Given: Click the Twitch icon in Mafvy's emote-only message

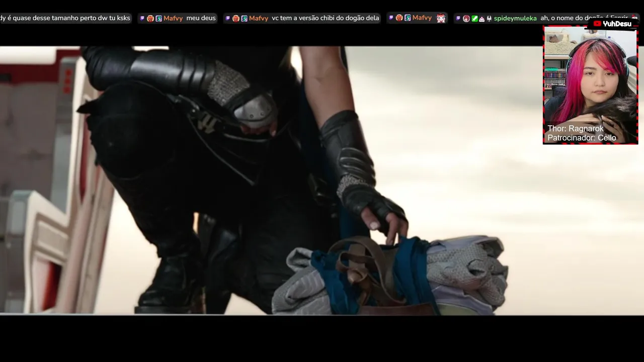Looking at the screenshot, I should (391, 18).
